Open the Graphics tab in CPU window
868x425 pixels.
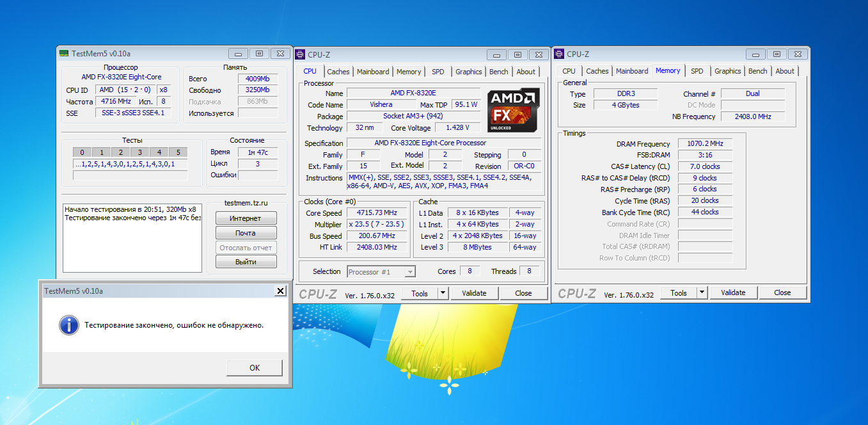point(469,72)
